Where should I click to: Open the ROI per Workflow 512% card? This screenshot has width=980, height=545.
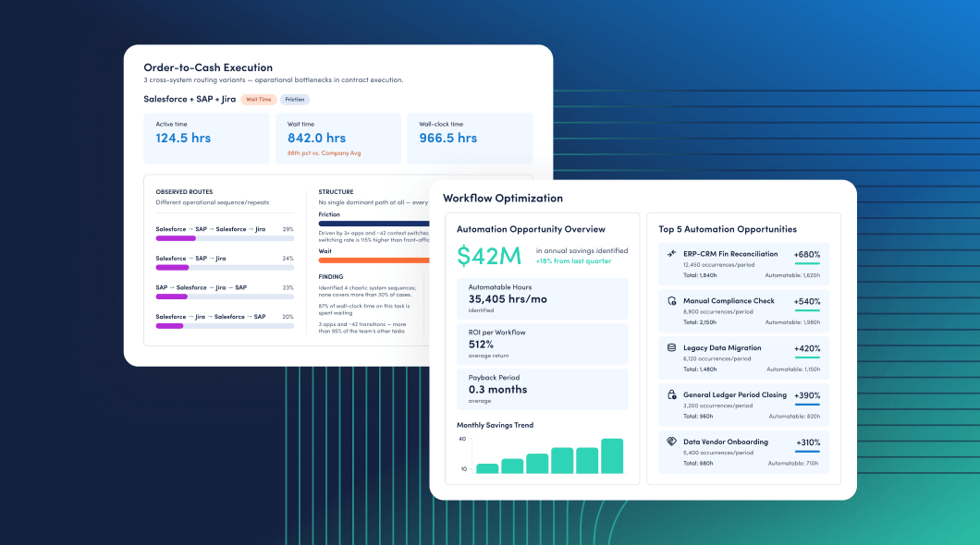[543, 344]
